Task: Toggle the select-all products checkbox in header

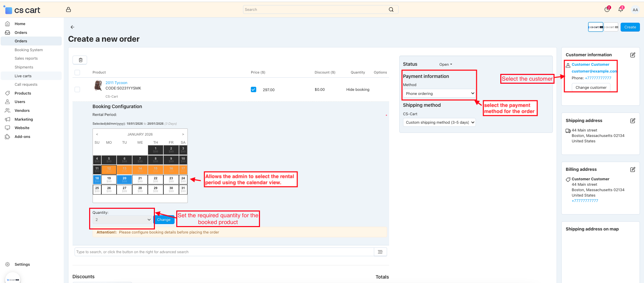Action: pyautogui.click(x=77, y=73)
